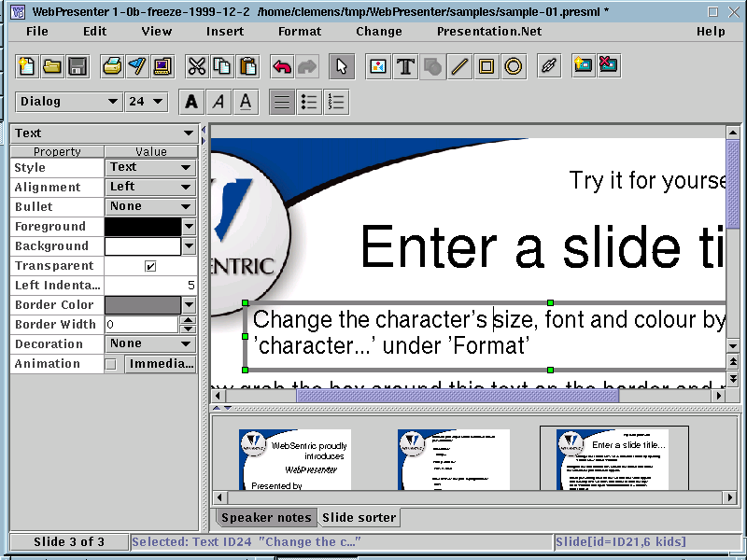Open the Text object type dropdown in the properties panel
This screenshot has width=747, height=560.
tap(104, 133)
